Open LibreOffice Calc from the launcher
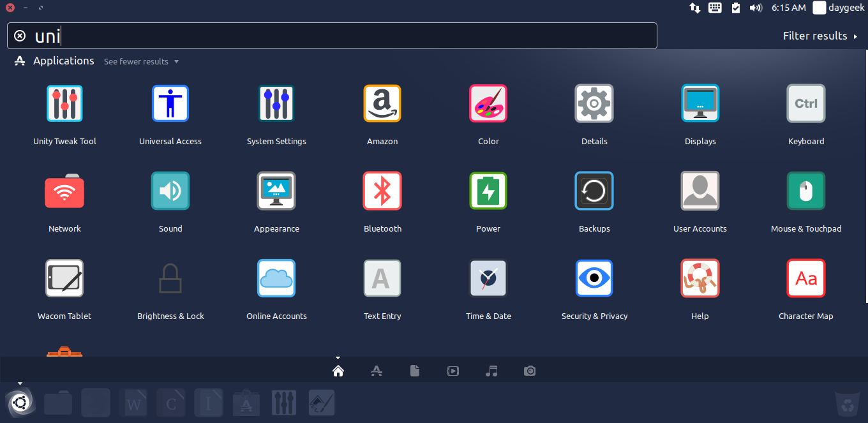This screenshot has height=423, width=868. (x=171, y=403)
